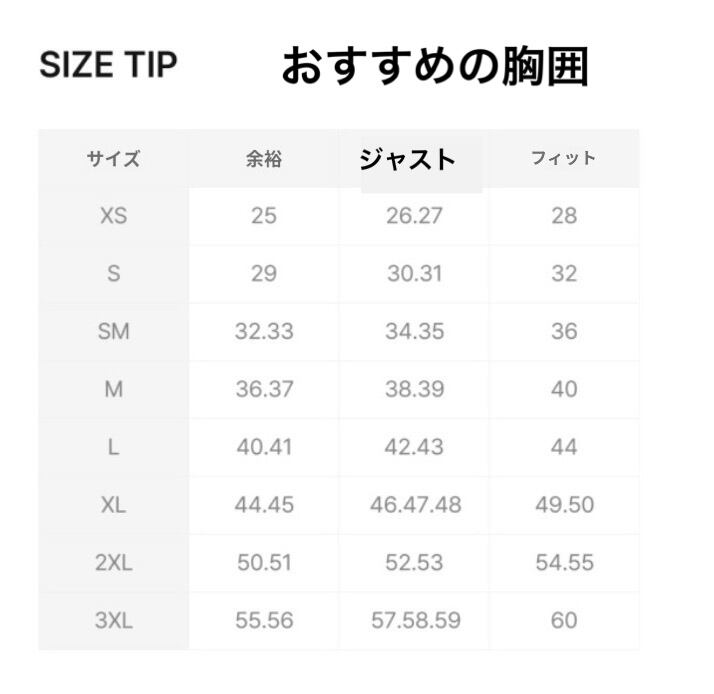Select the 余裕 column header
Screen dimensions: 714x694
click(264, 158)
